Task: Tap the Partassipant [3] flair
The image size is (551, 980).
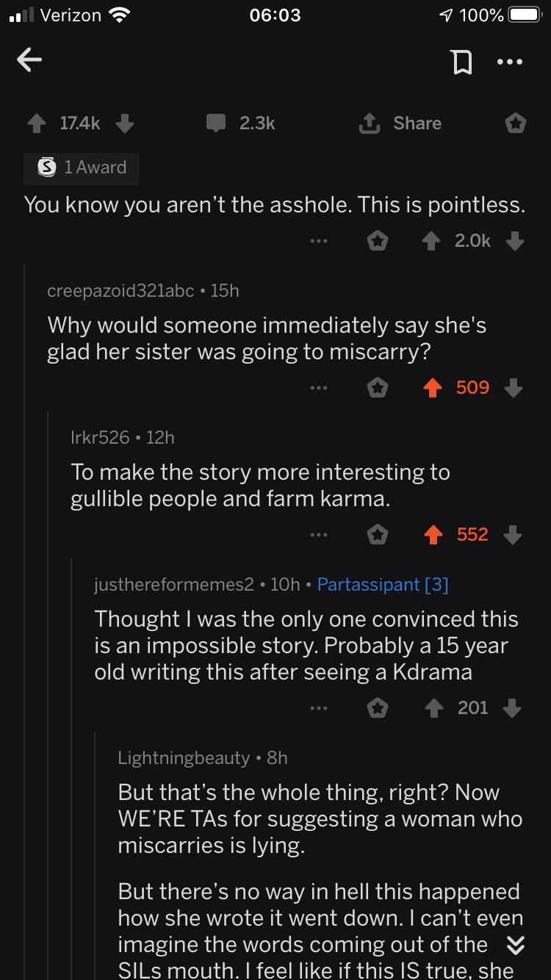Action: pyautogui.click(x=382, y=585)
